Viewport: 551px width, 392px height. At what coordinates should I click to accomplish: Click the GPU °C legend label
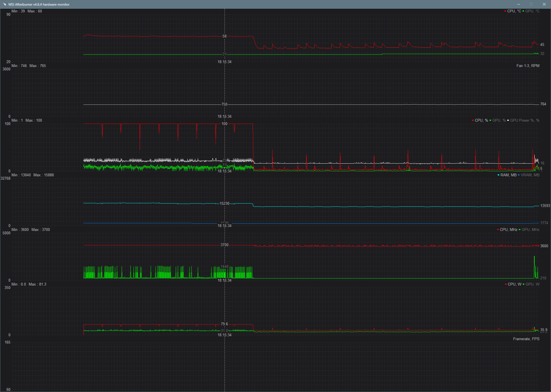point(532,11)
